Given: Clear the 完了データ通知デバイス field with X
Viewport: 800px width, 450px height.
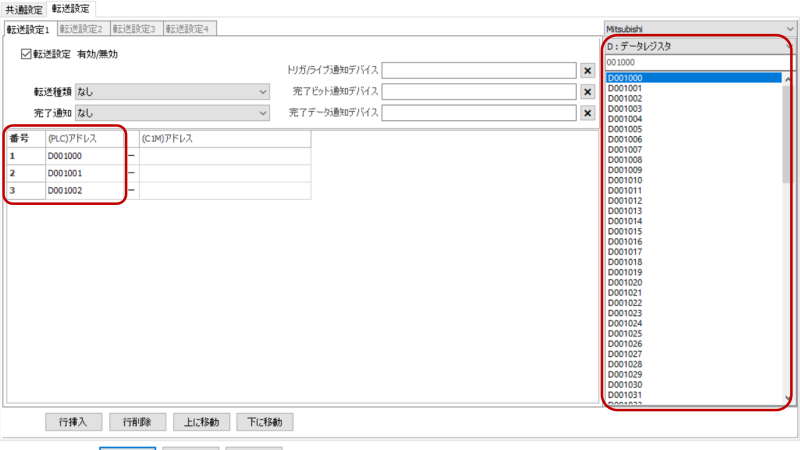Looking at the screenshot, I should (588, 113).
